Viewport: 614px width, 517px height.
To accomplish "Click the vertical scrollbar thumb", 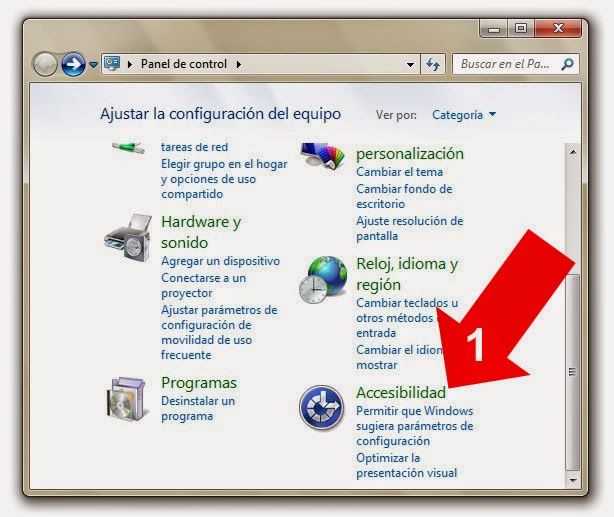I will (573, 372).
